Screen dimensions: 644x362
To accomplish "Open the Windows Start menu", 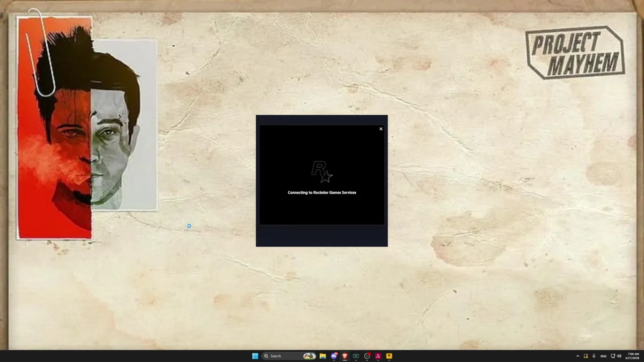I will (x=255, y=356).
